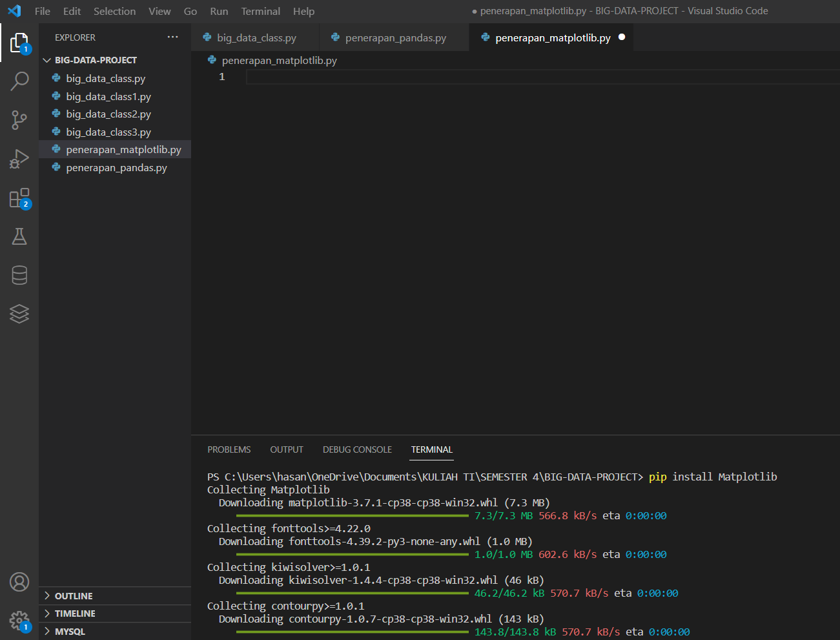Screen dimensions: 840x640
Task: Click the VS Code logo icon
Action: pyautogui.click(x=14, y=11)
